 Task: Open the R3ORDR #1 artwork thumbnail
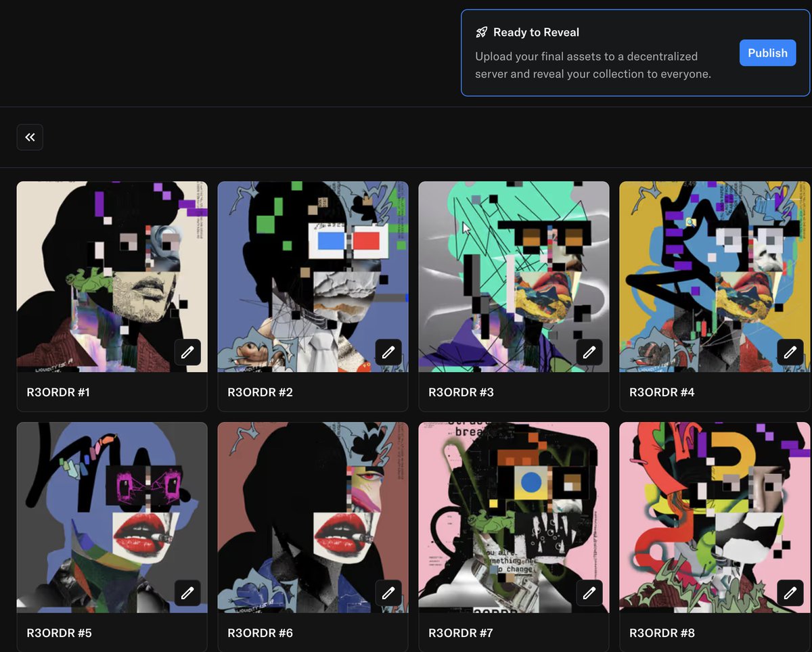(112, 277)
